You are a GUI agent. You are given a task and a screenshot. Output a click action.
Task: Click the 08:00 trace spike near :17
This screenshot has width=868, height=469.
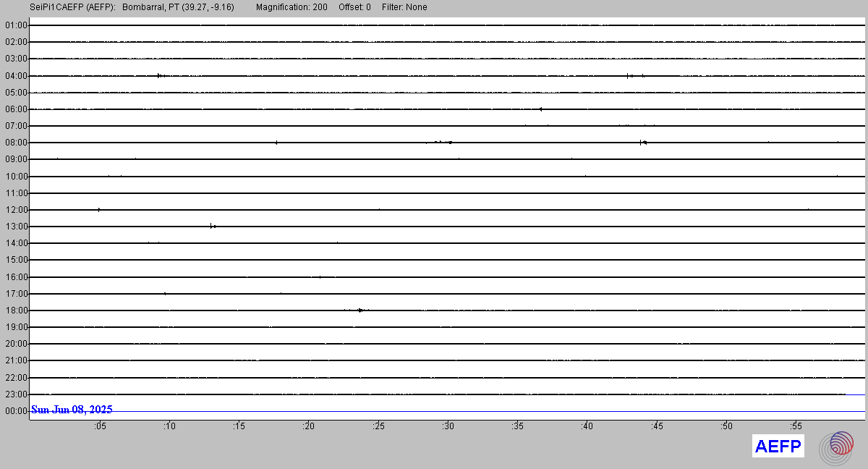(276, 143)
